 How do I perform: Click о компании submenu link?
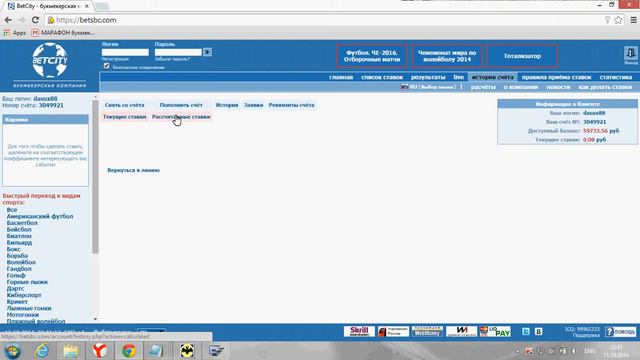click(x=521, y=87)
